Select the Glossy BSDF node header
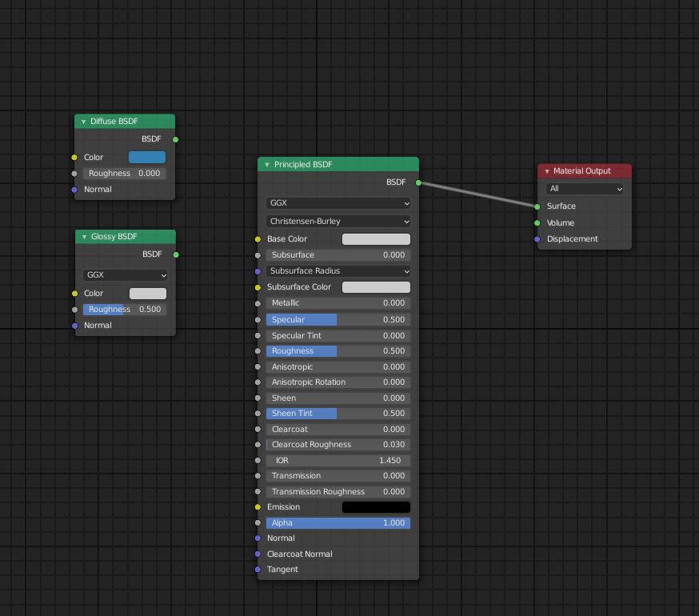Image resolution: width=699 pixels, height=616 pixels. coord(126,237)
